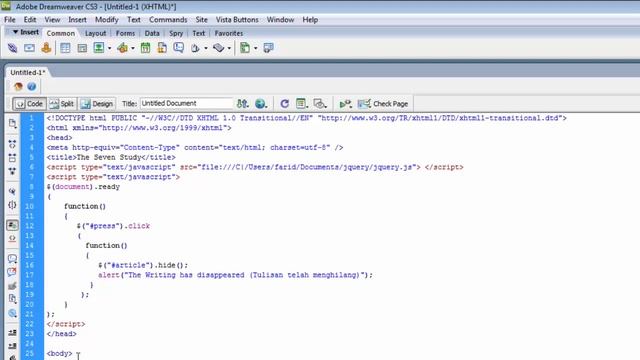The height and width of the screenshot is (360, 640).
Task: Click the Check Page button
Action: coord(383,104)
